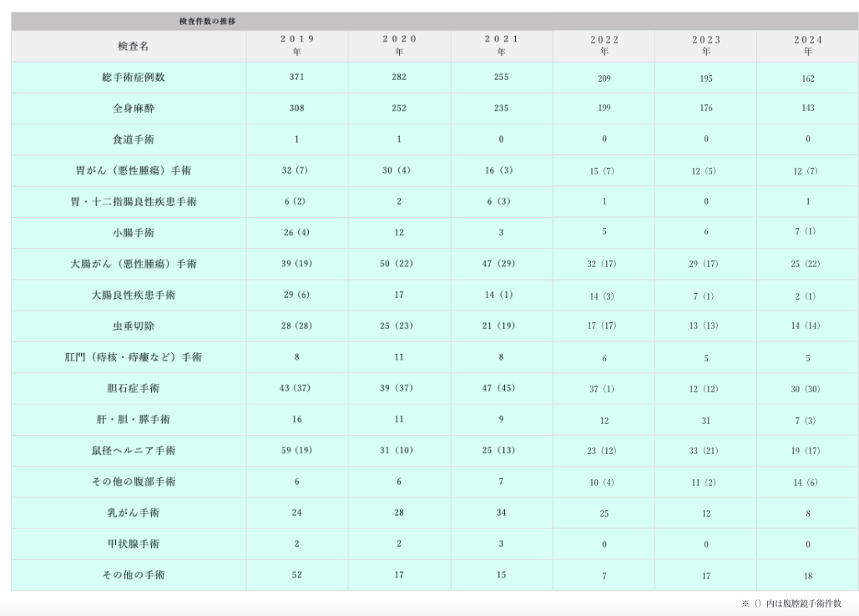
Task: Select value 371 in 総手術症例数 row
Action: point(297,77)
